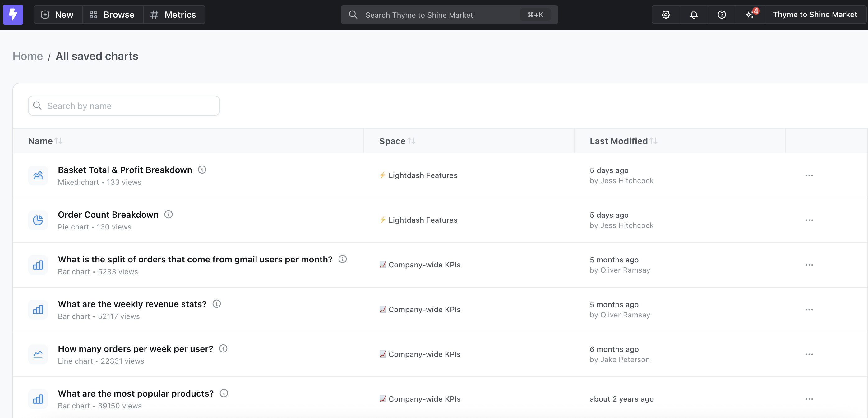This screenshot has height=418, width=868.
Task: Open the What are the most popular products chart
Action: click(x=136, y=393)
